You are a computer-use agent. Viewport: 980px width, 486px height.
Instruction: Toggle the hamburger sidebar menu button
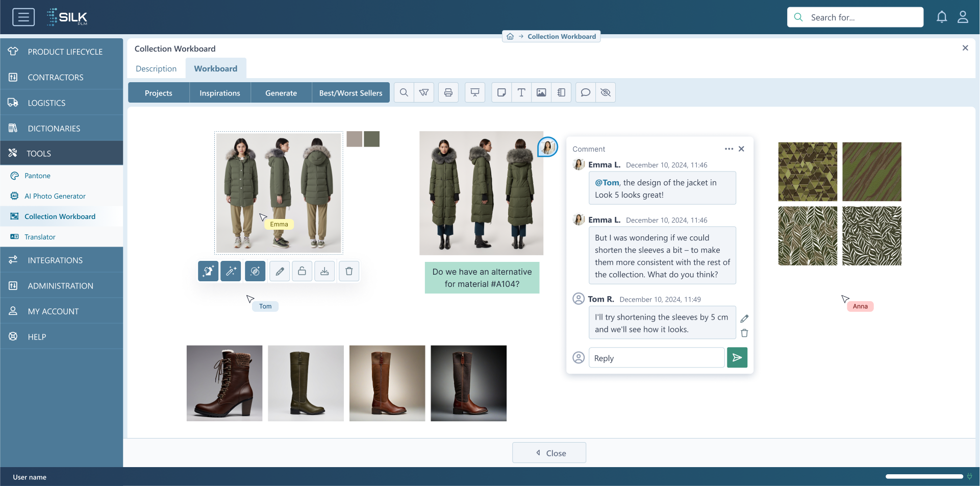point(23,17)
